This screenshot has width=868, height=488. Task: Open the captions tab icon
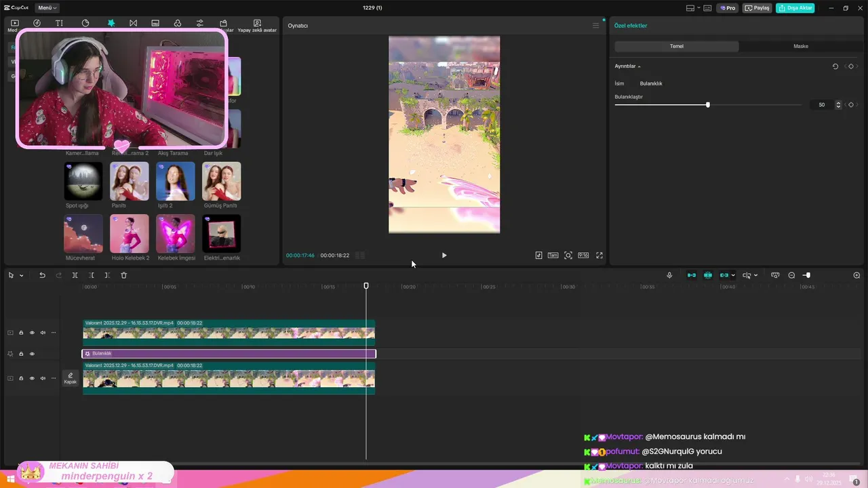[x=155, y=23]
